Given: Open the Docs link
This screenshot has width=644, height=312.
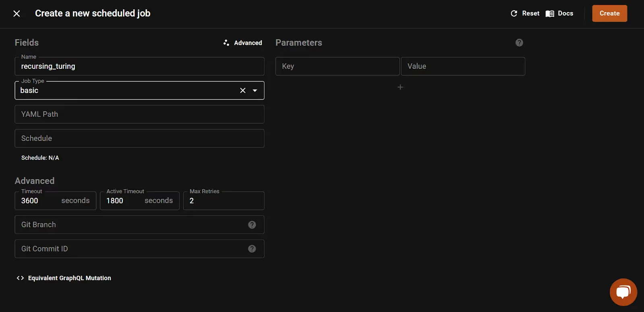Looking at the screenshot, I should (x=559, y=13).
